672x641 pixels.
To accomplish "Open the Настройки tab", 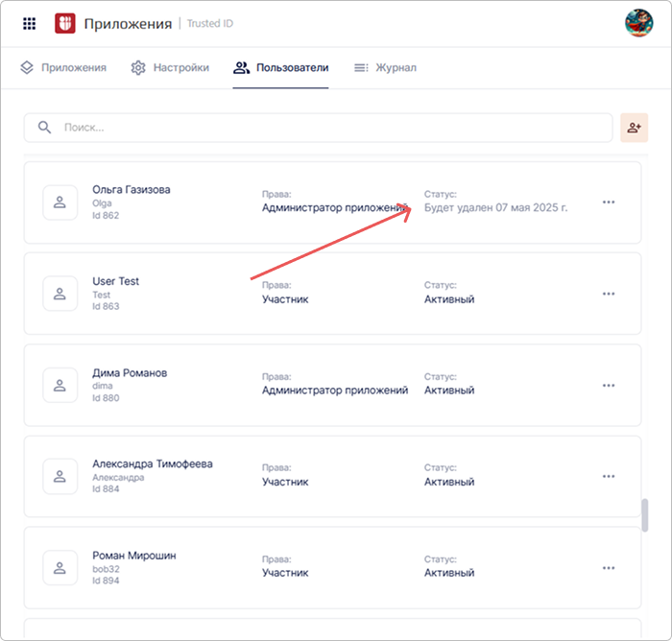I will tap(170, 68).
